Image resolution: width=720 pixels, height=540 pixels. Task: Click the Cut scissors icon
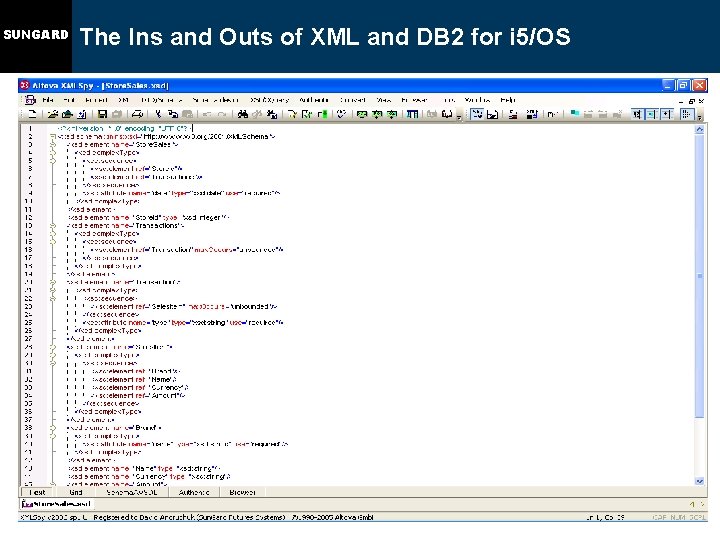tap(158, 114)
